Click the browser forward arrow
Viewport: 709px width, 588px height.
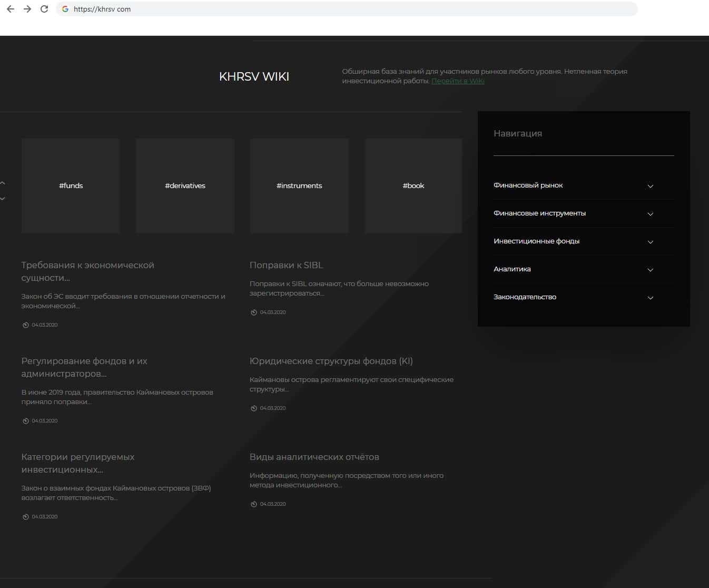click(27, 9)
